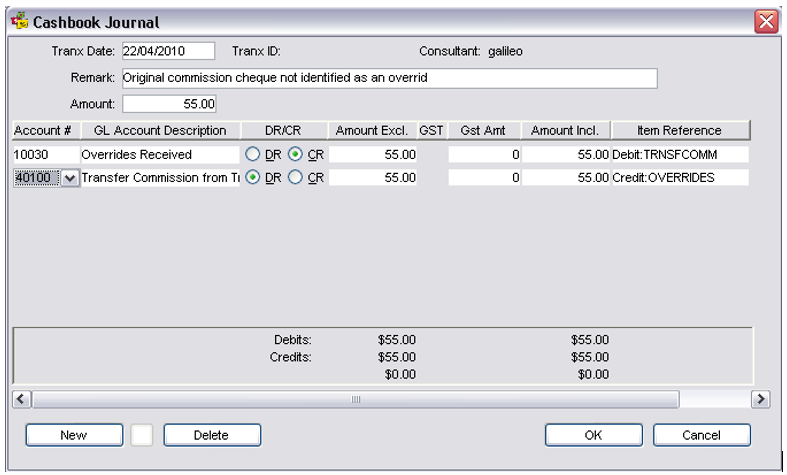The image size is (787, 475).
Task: Click the DR/CR column header
Action: 284,131
